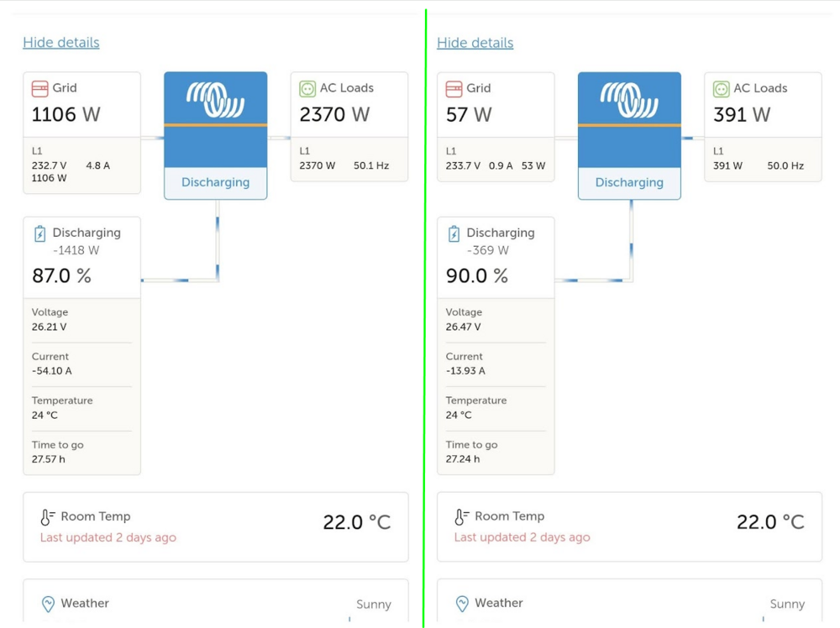This screenshot has width=840, height=628.
Task: Open the right Room Temp 22.0 °C card
Action: pyautogui.click(x=629, y=526)
